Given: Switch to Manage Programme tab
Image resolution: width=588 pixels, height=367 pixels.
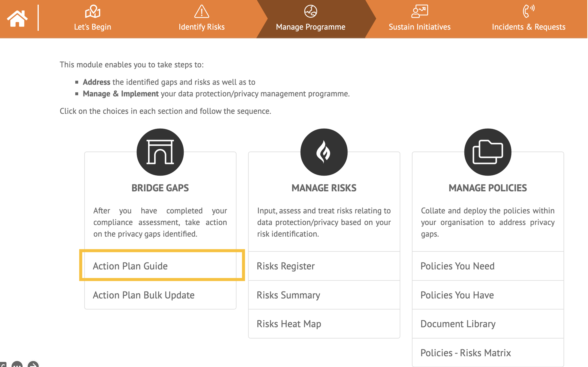Looking at the screenshot, I should point(310,27).
